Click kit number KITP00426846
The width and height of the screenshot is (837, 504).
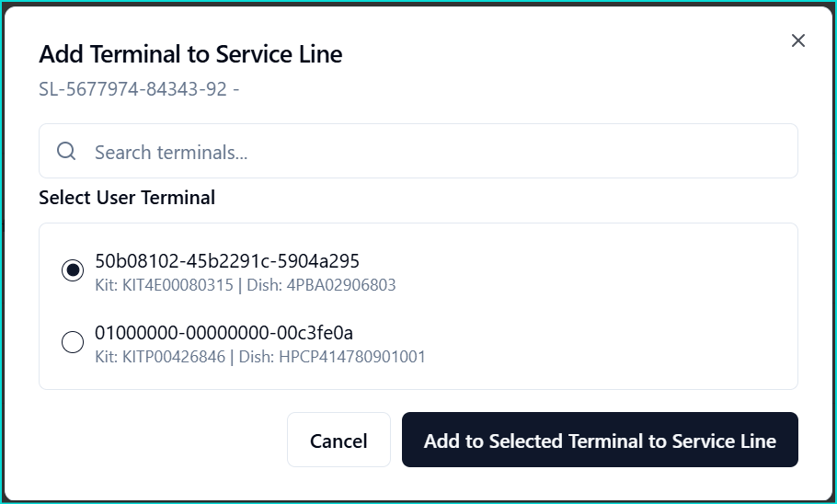174,357
